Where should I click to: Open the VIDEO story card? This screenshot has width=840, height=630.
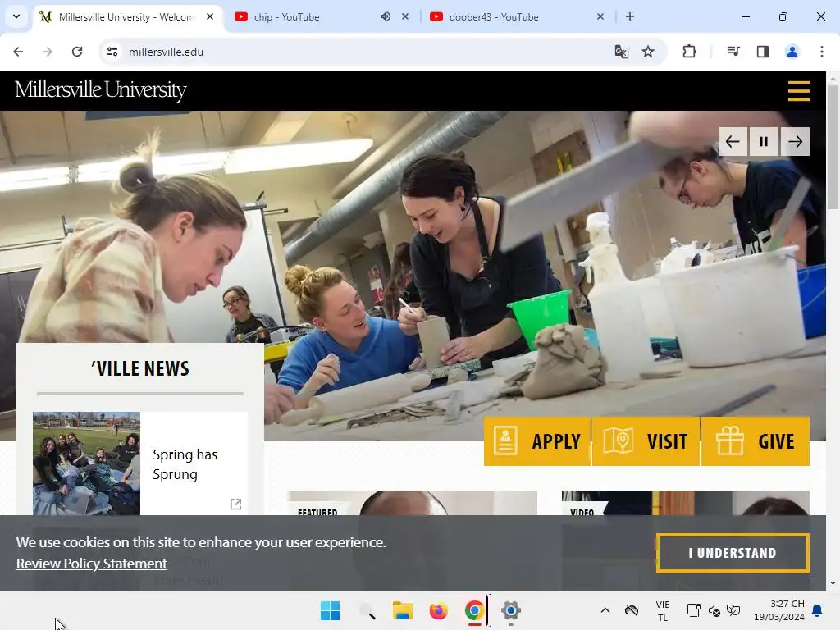(x=685, y=503)
